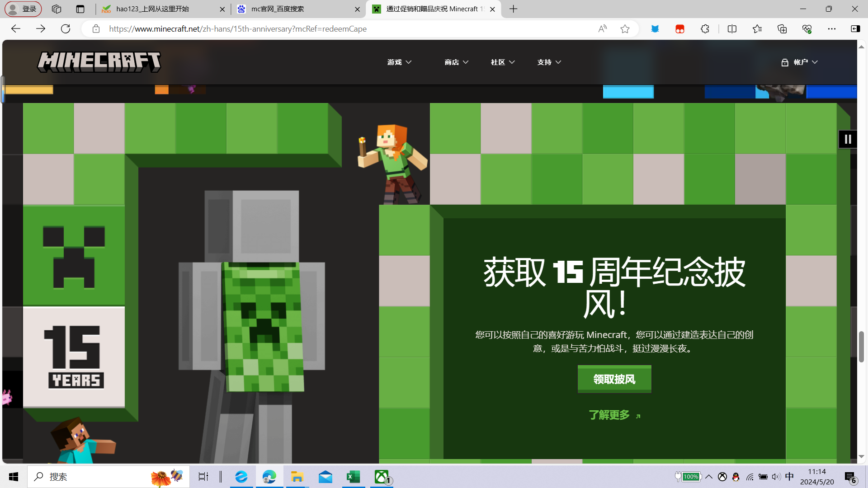
Task: Click the battery 100% tray indicator
Action: [688, 477]
